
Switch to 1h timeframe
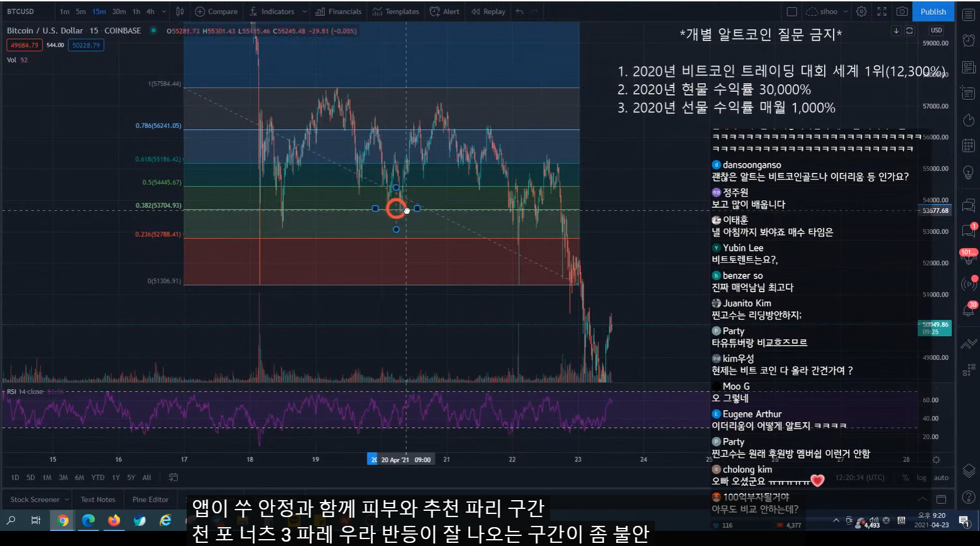[x=136, y=11]
